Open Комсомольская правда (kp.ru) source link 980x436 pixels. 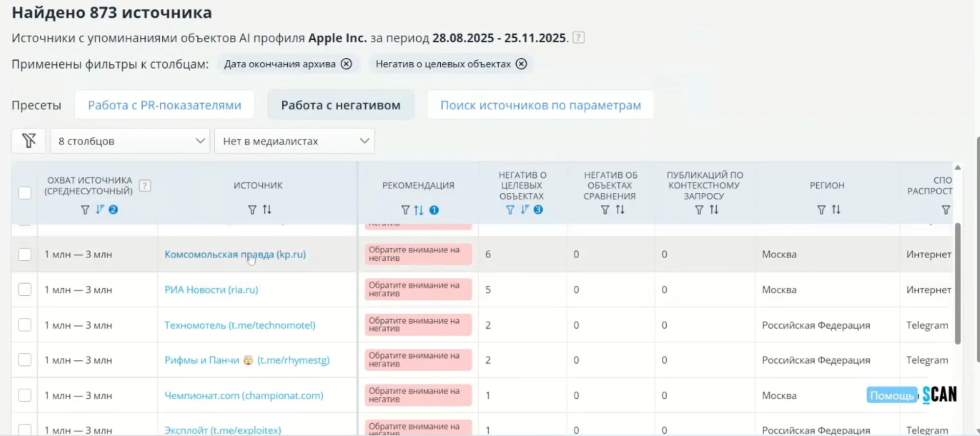coord(235,255)
